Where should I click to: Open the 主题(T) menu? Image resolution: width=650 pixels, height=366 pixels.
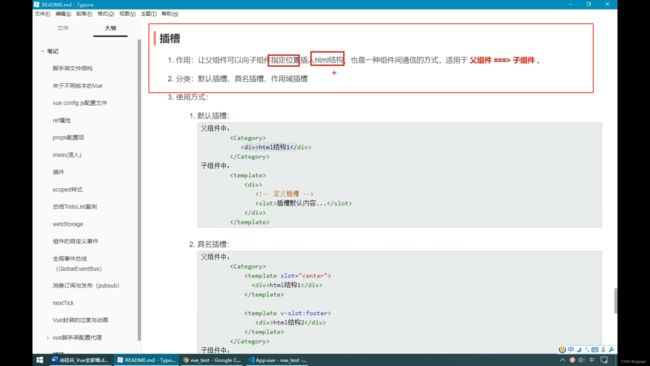149,14
